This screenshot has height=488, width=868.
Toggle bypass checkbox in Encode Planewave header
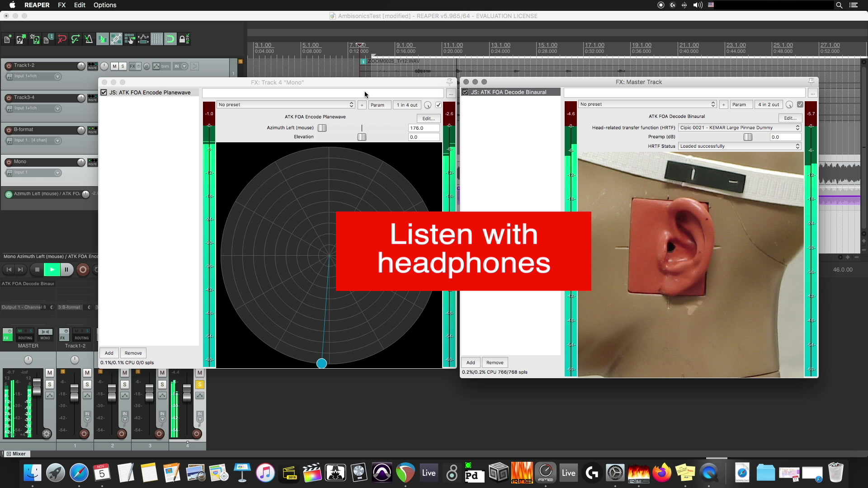coord(439,105)
